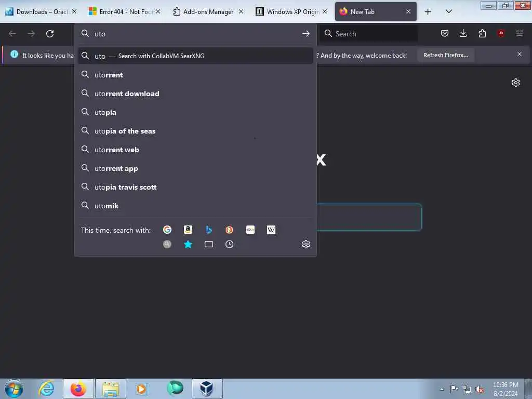Select uto Search with CollabVM SearXNG
Viewport: 532px width, 399px height.
[195, 56]
